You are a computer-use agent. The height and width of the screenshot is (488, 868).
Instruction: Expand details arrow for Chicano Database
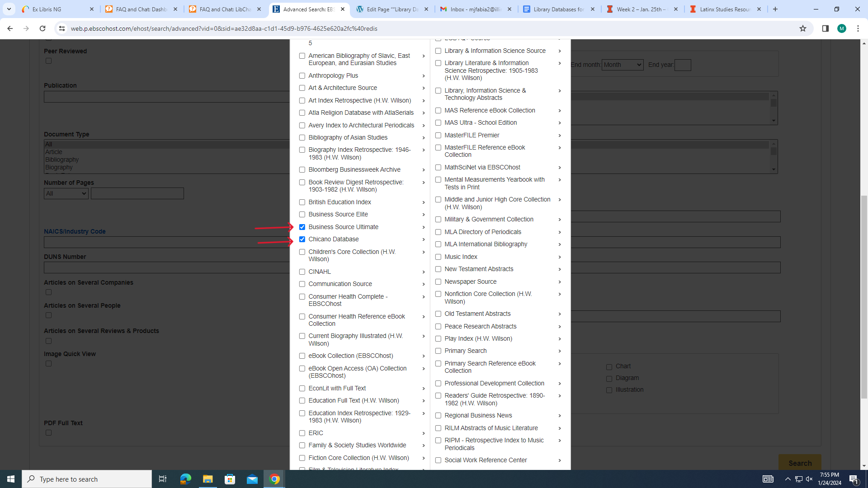tap(424, 239)
